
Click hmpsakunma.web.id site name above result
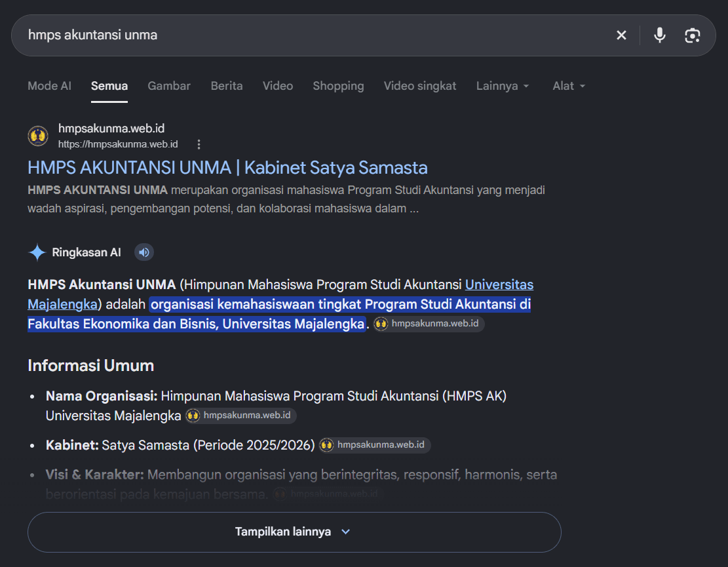coord(111,128)
